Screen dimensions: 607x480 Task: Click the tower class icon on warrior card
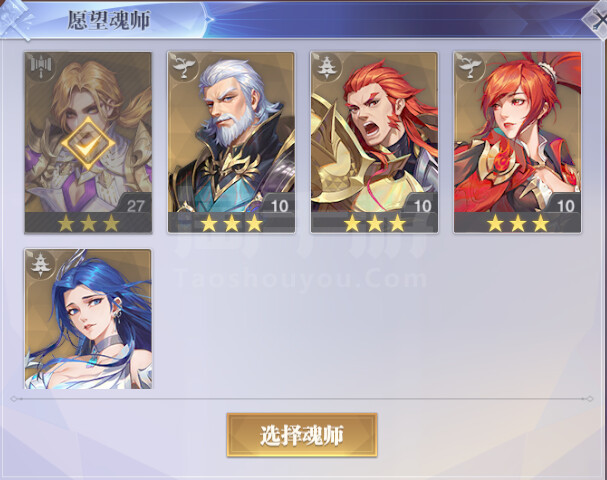(327, 67)
